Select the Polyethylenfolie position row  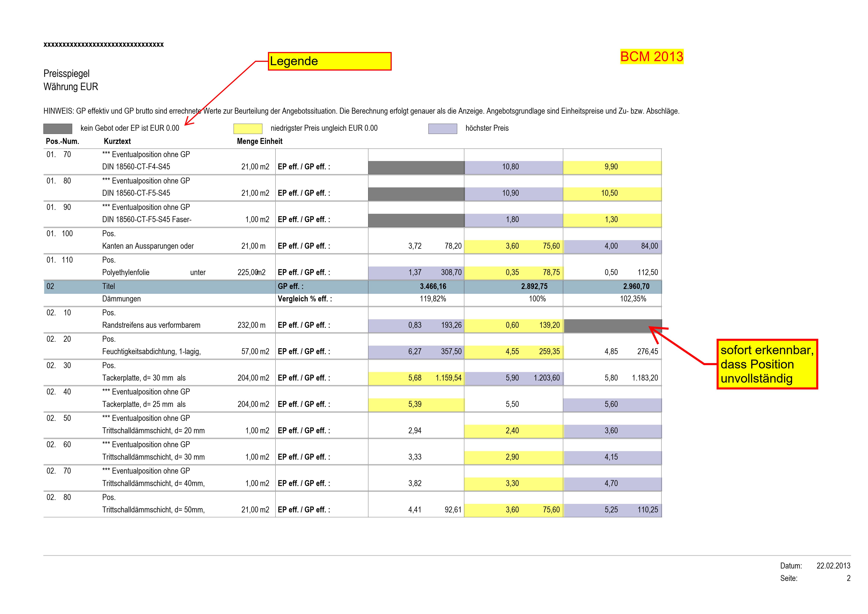click(353, 267)
